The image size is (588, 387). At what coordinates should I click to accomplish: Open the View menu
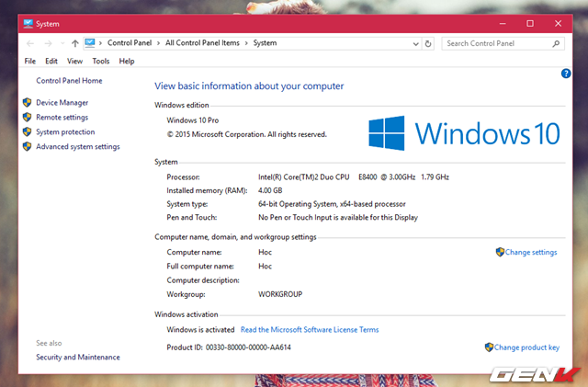tap(74, 61)
